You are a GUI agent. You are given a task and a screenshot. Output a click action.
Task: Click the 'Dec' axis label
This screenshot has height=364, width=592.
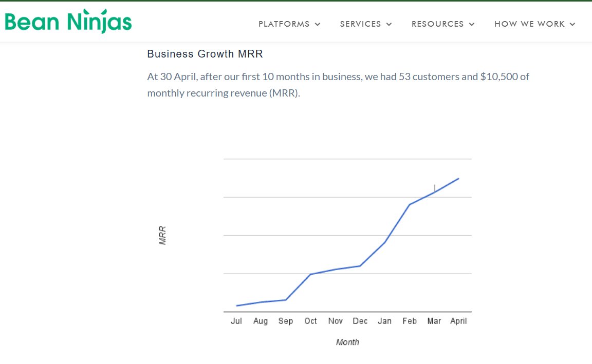pos(360,321)
